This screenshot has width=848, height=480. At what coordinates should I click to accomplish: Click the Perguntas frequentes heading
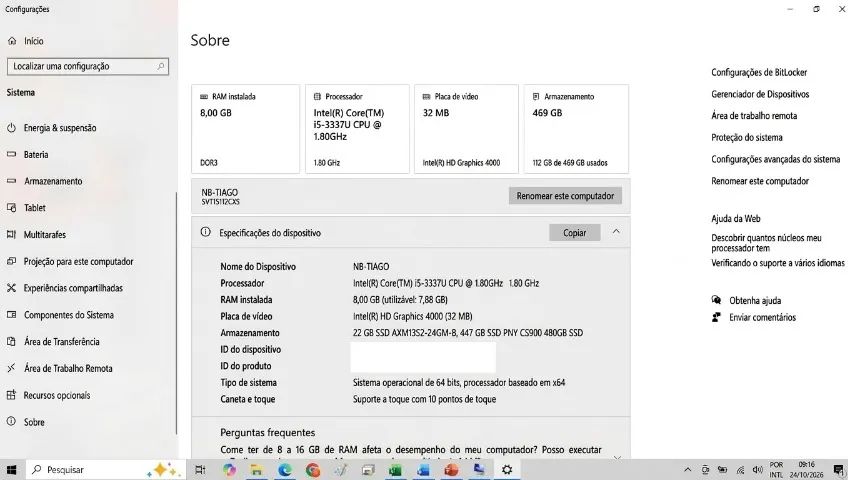click(x=268, y=432)
